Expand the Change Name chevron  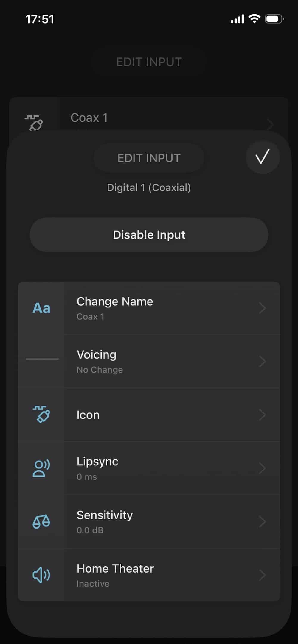[x=262, y=308]
